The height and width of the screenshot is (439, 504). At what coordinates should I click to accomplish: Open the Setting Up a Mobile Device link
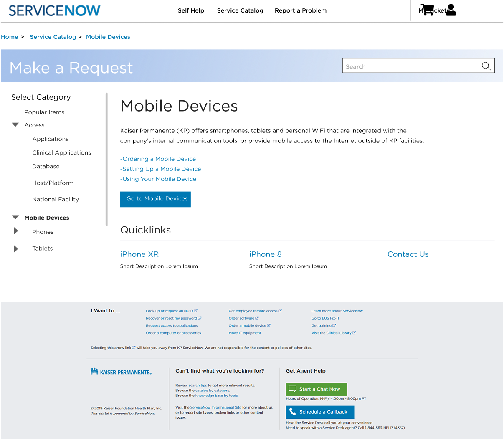click(x=161, y=169)
